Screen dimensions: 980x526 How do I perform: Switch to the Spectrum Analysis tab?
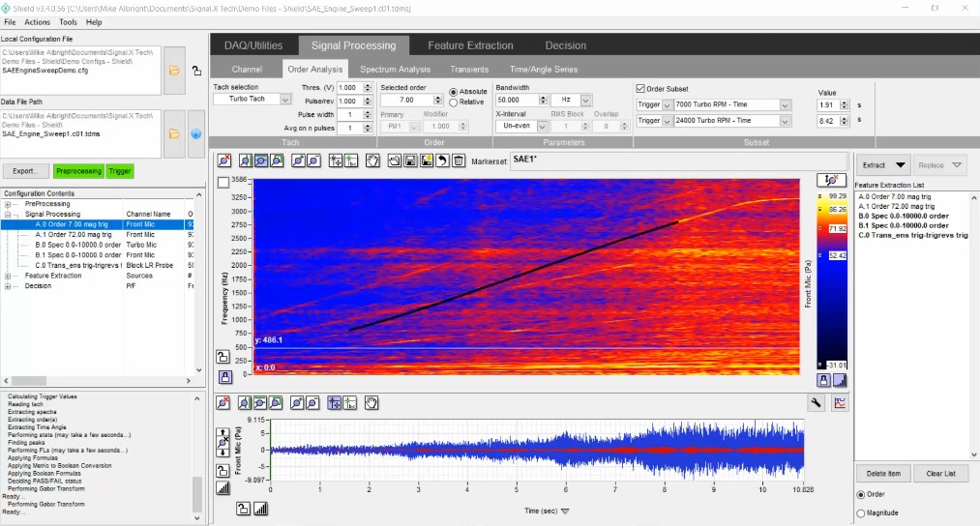[x=395, y=70]
